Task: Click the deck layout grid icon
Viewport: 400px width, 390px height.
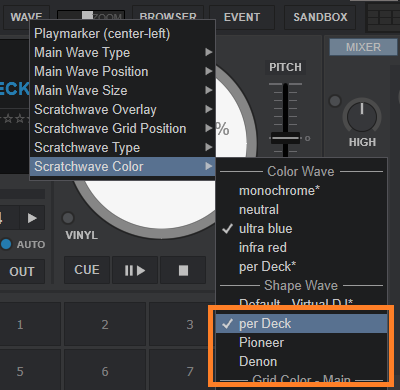Action: pyautogui.click(x=383, y=18)
